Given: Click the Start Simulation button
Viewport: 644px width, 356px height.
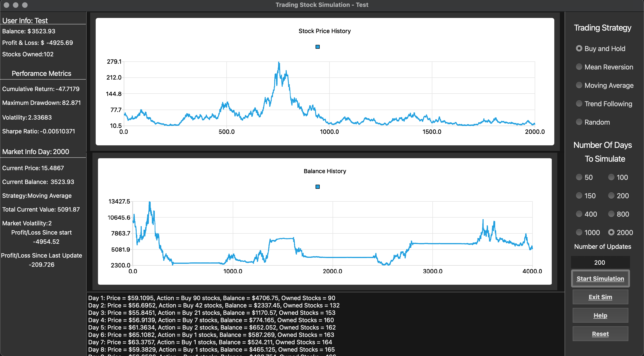Looking at the screenshot, I should coord(600,278).
